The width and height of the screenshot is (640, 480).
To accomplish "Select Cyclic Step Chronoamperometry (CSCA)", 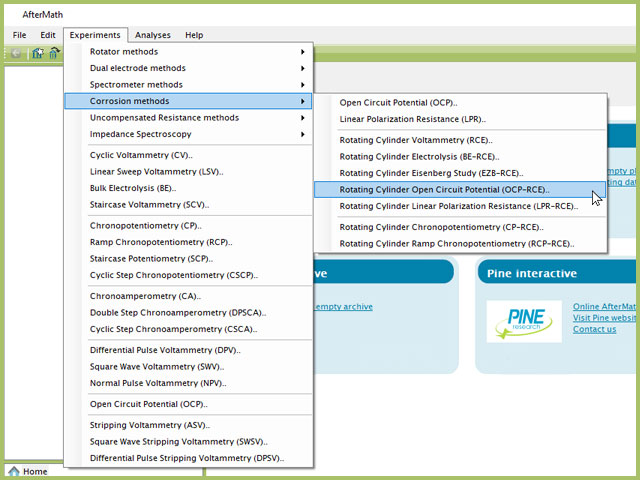I will [188, 329].
